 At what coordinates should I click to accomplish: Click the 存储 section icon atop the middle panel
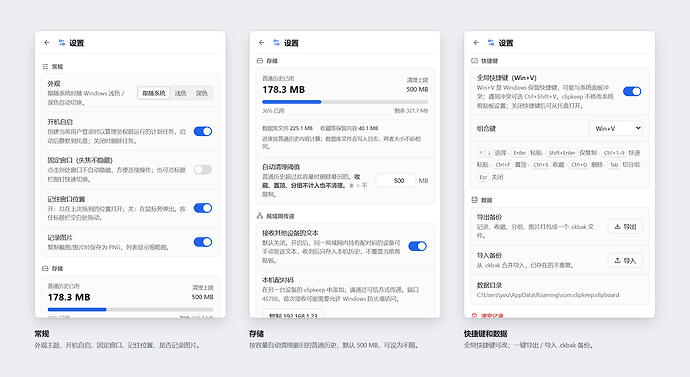click(260, 61)
